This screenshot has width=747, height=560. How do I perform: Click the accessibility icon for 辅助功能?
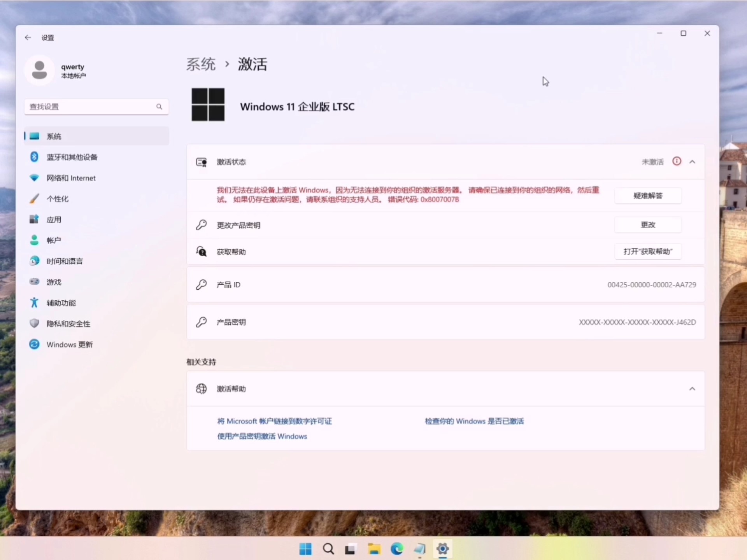(x=34, y=303)
